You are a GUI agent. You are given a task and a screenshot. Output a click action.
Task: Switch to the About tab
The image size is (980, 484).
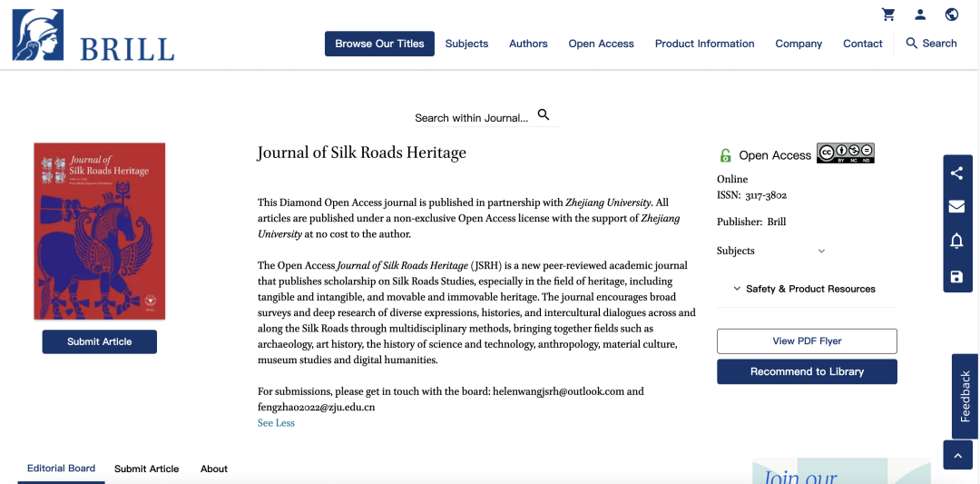coord(214,469)
